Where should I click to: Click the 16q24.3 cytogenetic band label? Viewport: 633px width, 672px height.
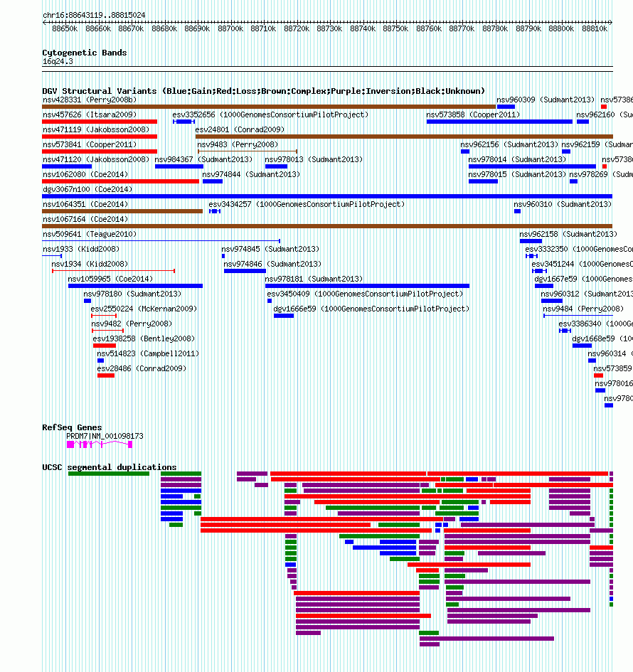click(58, 61)
